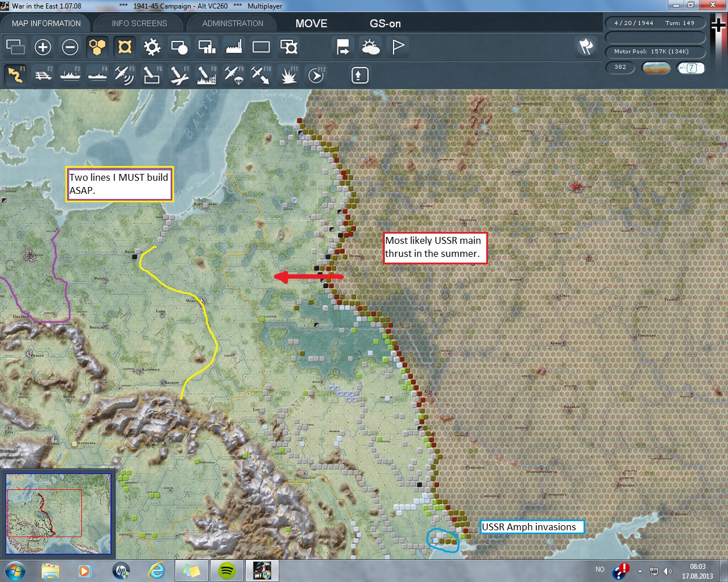Select F5 air recon mode
This screenshot has width=728, height=582.
coord(125,75)
